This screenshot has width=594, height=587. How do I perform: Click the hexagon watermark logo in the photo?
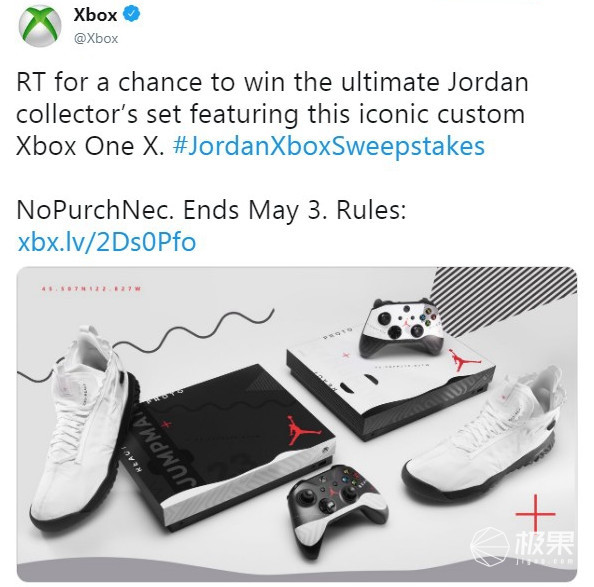click(x=489, y=545)
